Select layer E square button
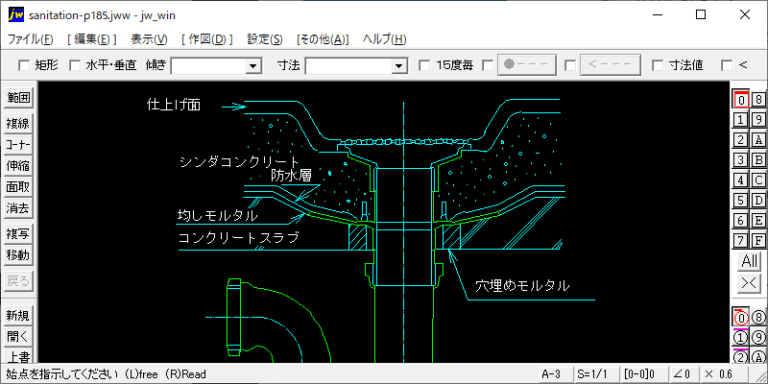Viewport: 768px width, 384px height. (x=759, y=220)
